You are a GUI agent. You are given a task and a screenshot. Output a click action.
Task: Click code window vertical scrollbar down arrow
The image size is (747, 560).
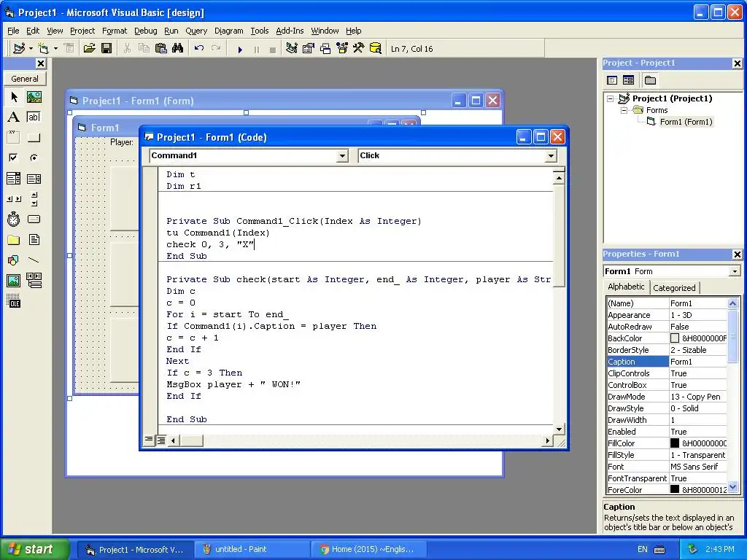pyautogui.click(x=559, y=429)
